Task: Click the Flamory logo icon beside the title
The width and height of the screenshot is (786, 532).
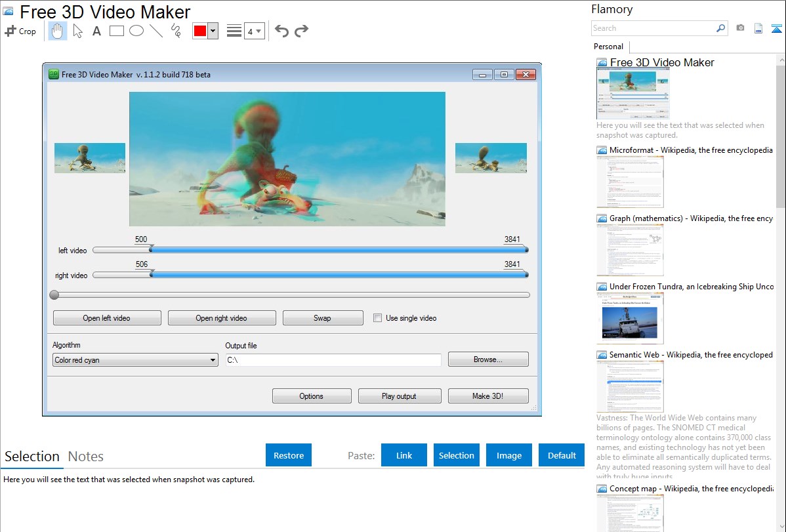Action: [x=8, y=11]
